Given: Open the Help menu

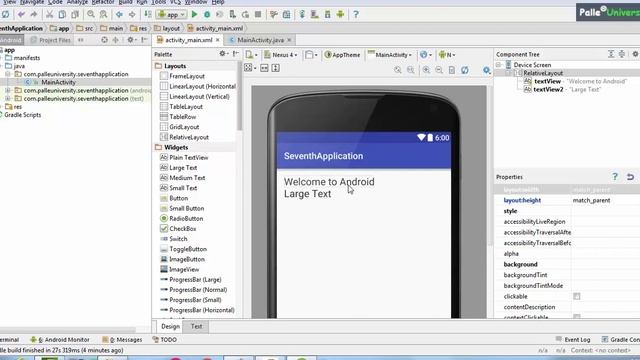Looking at the screenshot, I should click(218, 2).
